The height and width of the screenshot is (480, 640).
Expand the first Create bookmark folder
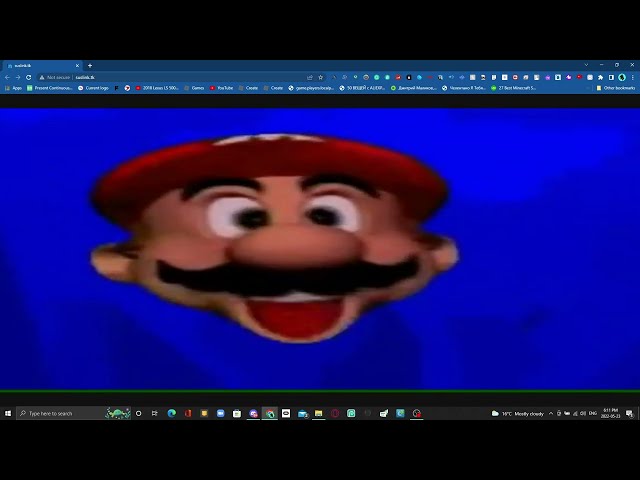(x=248, y=88)
